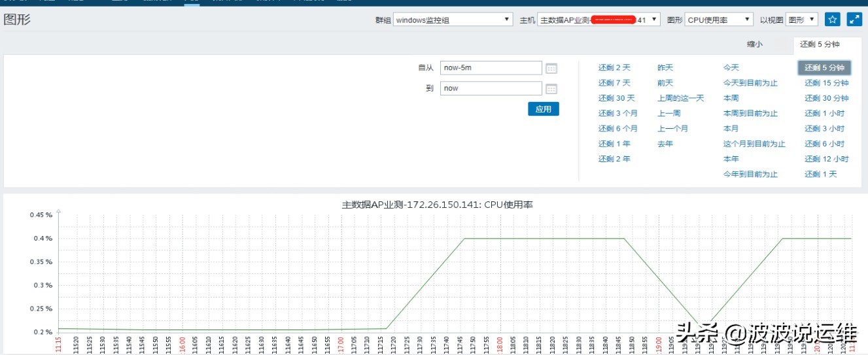Pick the 本年 time range

pos(731,159)
